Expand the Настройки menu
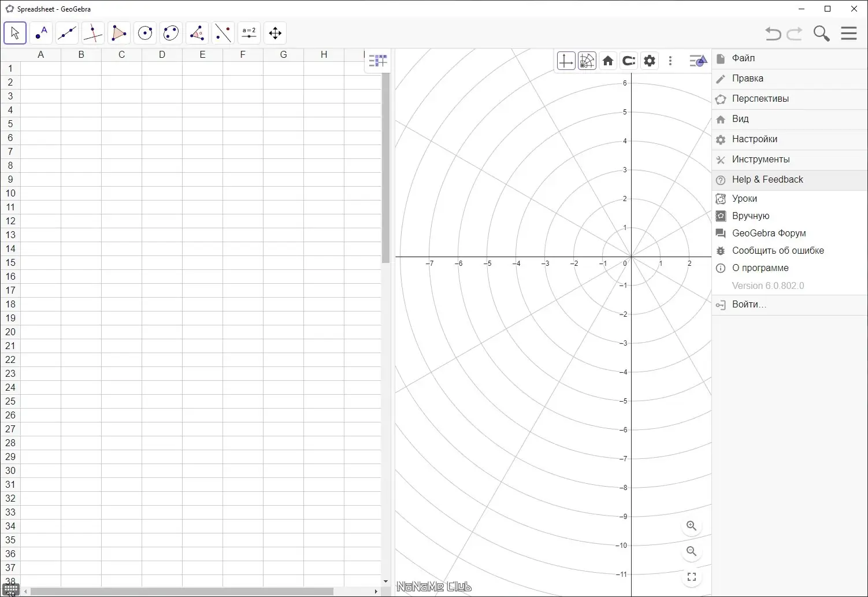868x597 pixels. click(789, 139)
